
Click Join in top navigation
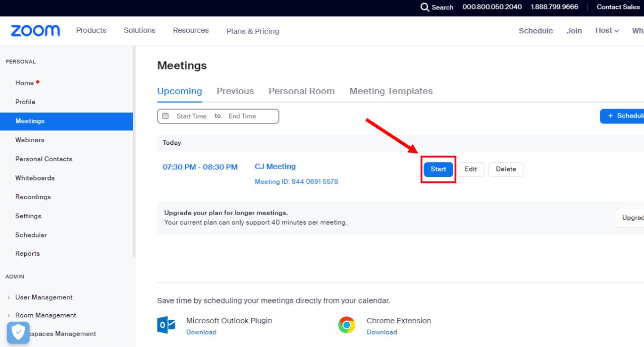tap(574, 31)
